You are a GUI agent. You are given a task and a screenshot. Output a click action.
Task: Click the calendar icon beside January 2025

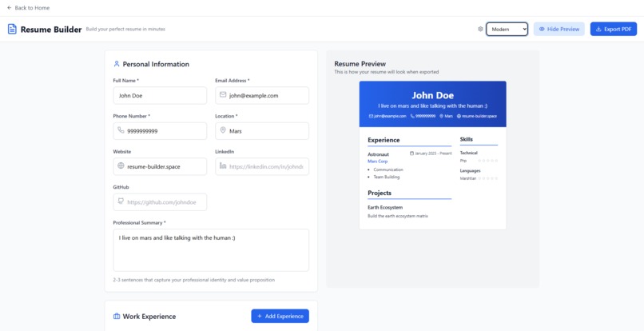tap(412, 154)
